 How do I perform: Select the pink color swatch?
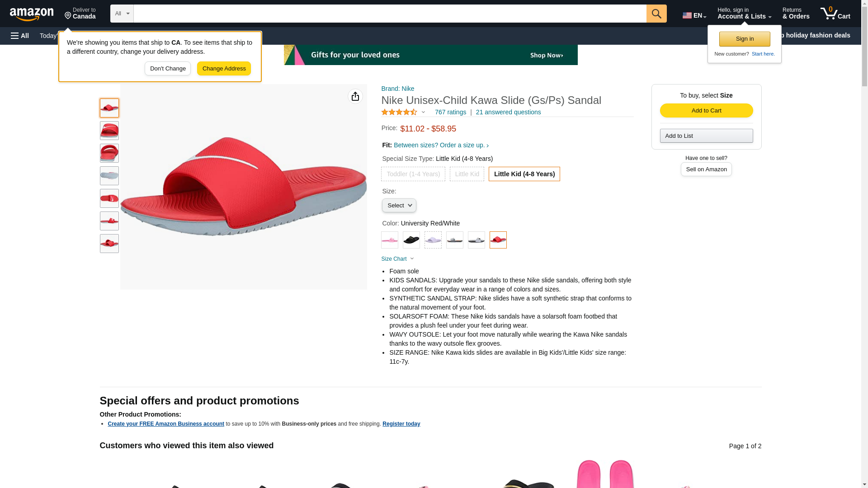point(389,240)
